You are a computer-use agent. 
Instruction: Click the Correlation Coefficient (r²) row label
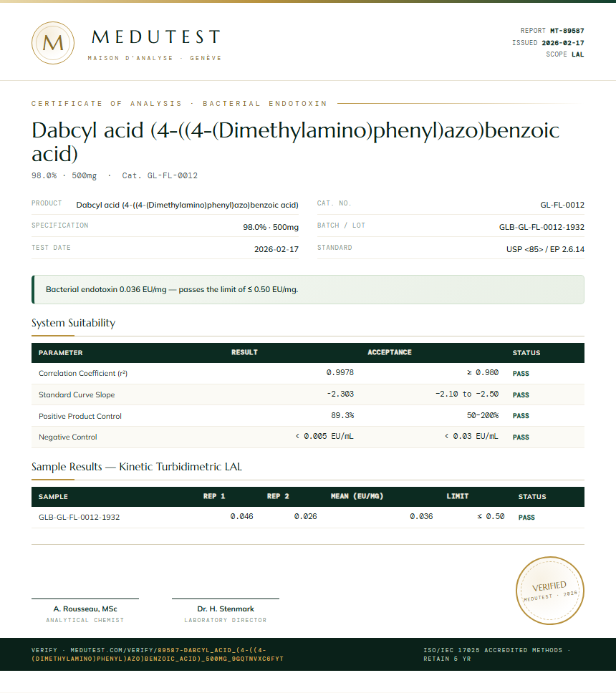(83, 374)
